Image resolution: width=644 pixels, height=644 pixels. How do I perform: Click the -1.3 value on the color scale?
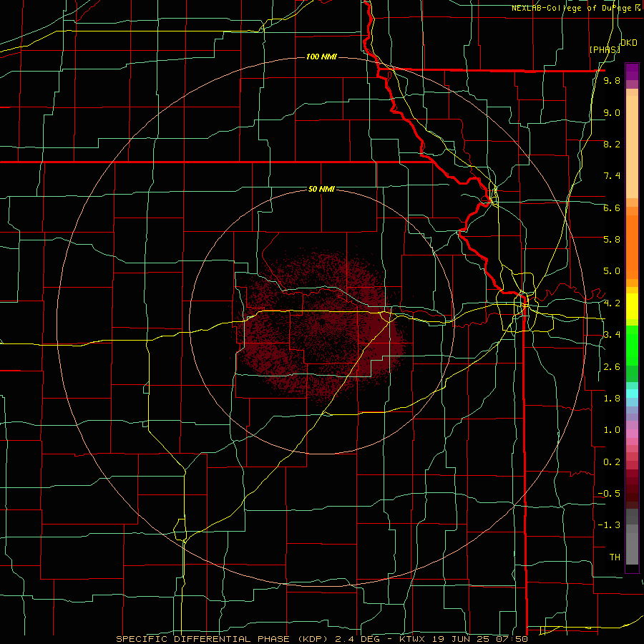point(609,525)
